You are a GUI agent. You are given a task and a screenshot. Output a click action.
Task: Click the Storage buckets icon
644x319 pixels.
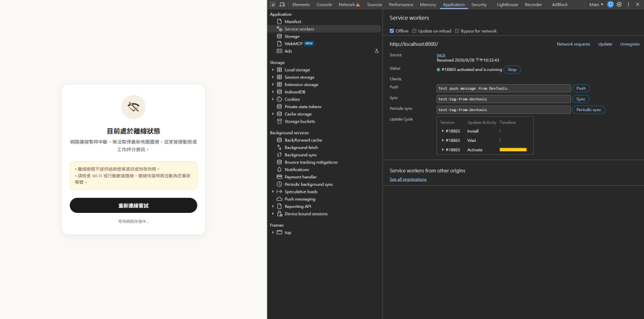280,121
